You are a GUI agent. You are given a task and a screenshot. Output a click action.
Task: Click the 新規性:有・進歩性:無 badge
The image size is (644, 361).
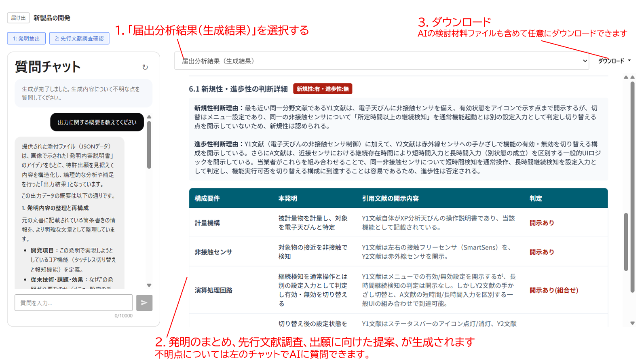pyautogui.click(x=323, y=89)
